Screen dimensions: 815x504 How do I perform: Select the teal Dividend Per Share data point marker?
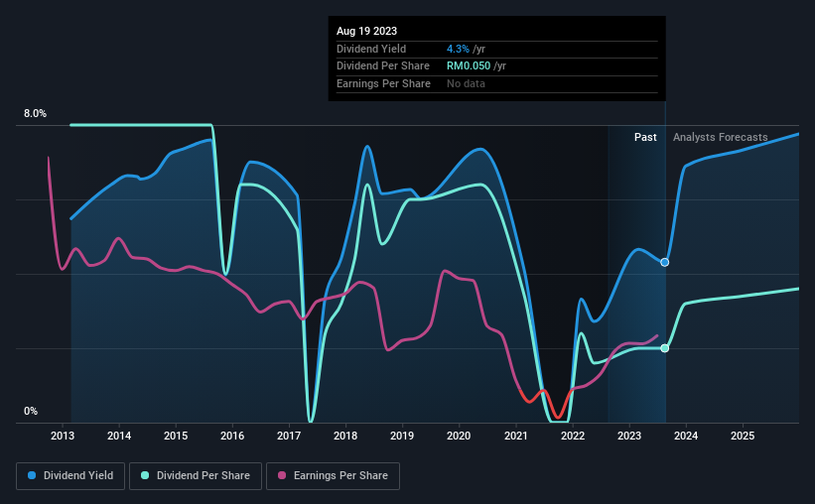[665, 348]
